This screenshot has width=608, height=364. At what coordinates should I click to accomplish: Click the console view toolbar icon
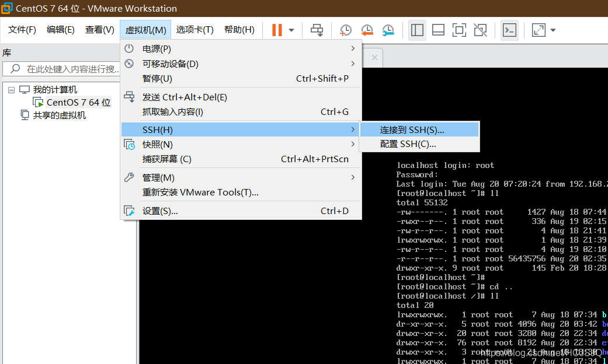(509, 30)
